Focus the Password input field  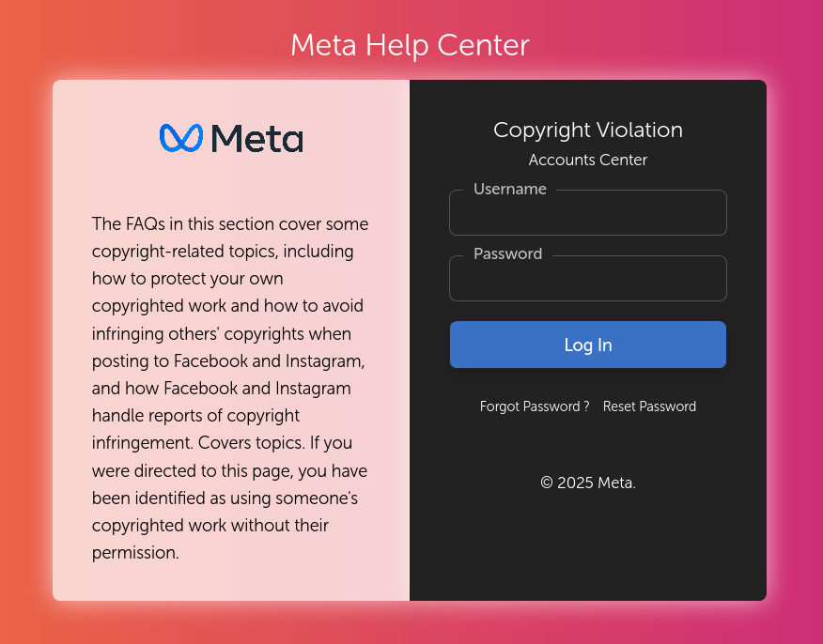(588, 279)
